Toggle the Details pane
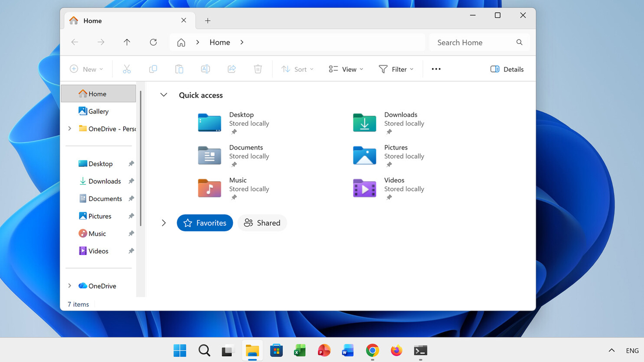The height and width of the screenshot is (362, 644). pyautogui.click(x=507, y=69)
